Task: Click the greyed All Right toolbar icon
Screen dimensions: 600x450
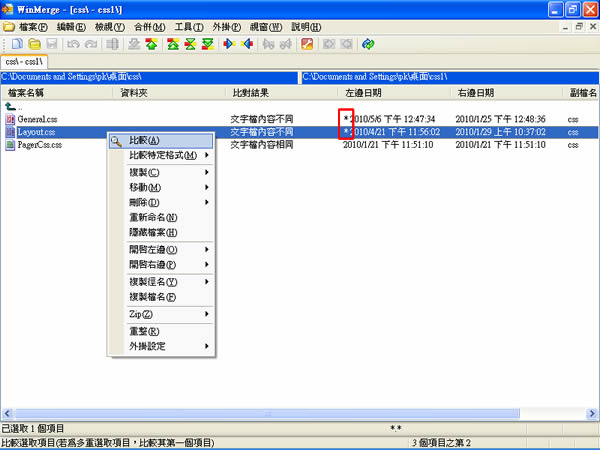Action: (268, 44)
